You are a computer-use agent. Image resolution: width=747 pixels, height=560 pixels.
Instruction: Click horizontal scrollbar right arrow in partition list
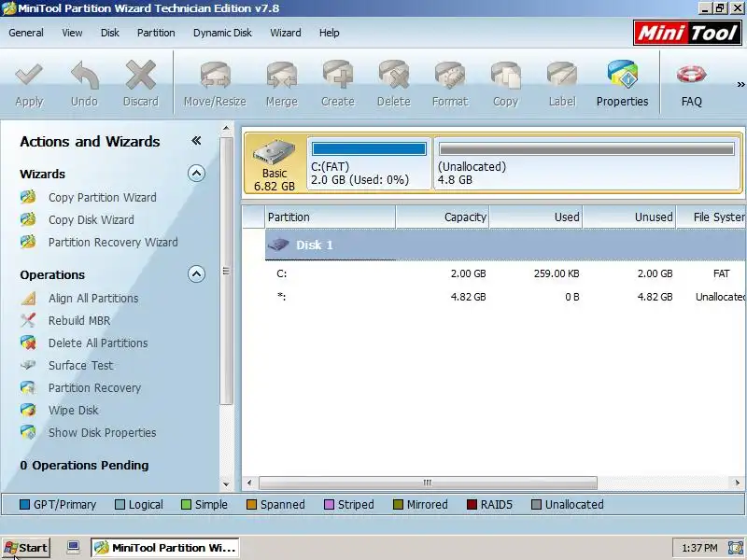(x=737, y=483)
